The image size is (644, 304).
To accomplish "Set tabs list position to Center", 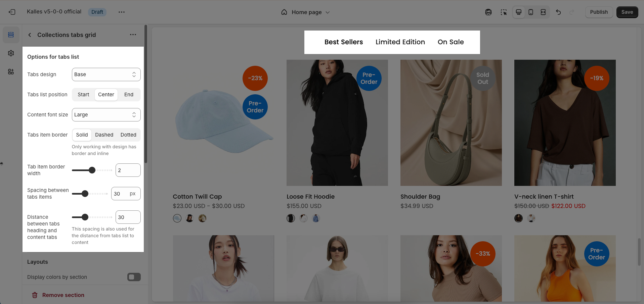I will point(106,95).
